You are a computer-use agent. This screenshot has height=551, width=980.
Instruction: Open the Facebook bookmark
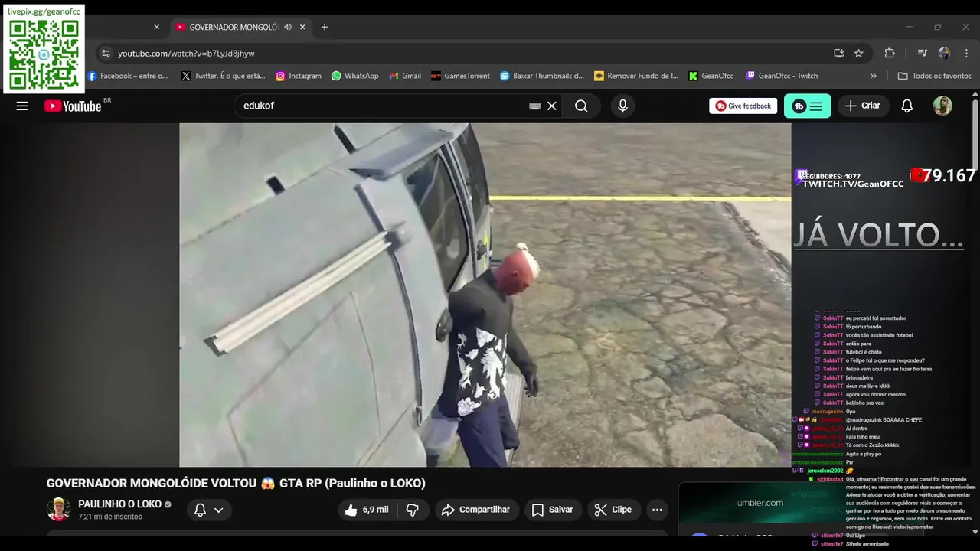point(127,76)
